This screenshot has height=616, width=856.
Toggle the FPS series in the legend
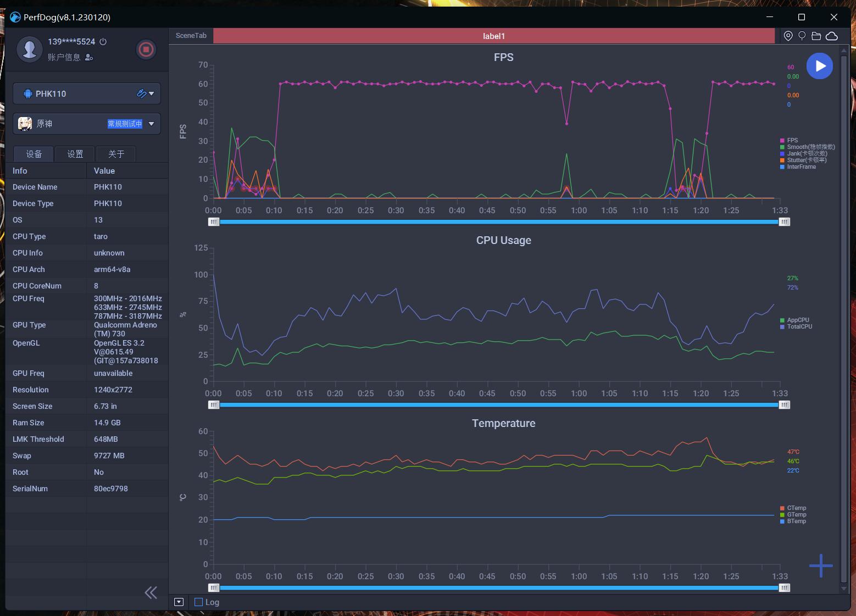(792, 141)
